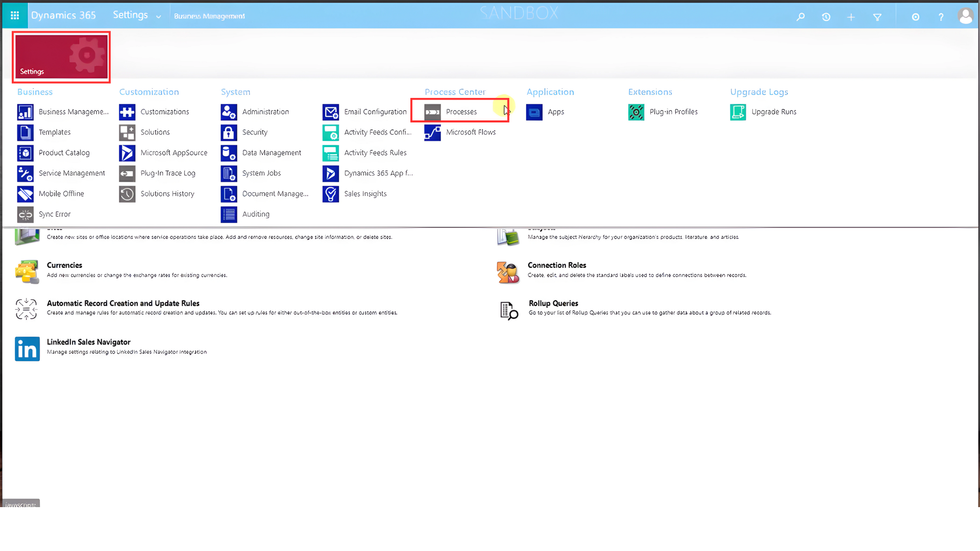The width and height of the screenshot is (980, 551).
Task: Click the Customizations puzzle icon
Action: tap(127, 112)
